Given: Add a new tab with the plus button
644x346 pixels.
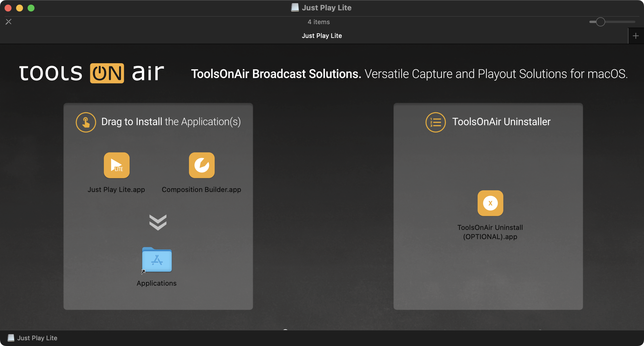Looking at the screenshot, I should (x=636, y=36).
